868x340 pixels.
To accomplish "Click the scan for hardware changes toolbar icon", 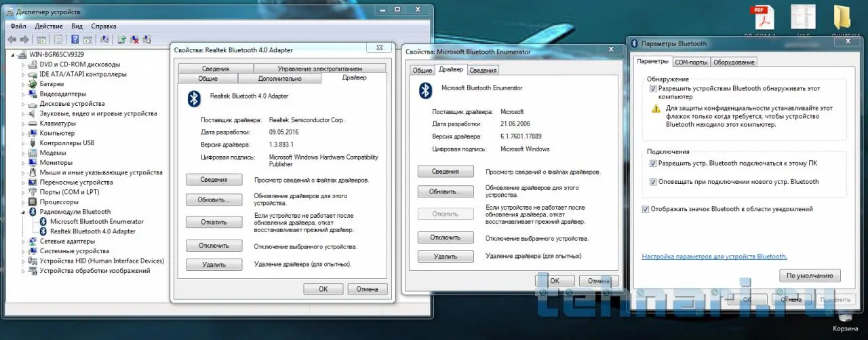I will [x=104, y=39].
